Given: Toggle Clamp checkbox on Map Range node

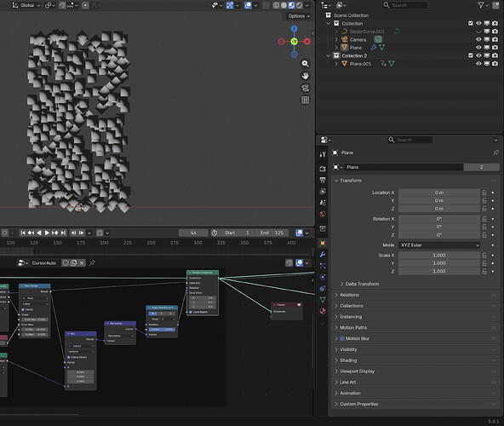Looking at the screenshot, I should coord(23,309).
